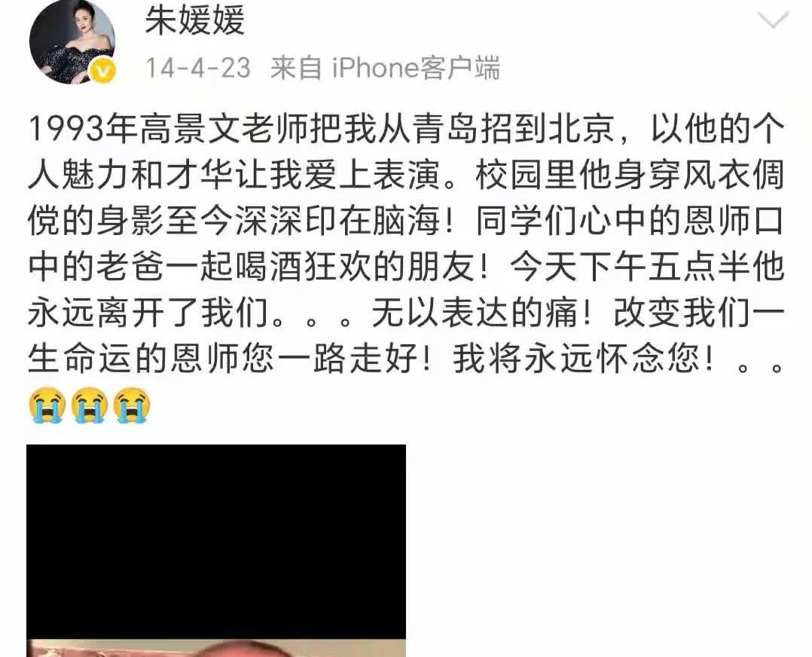Screen dimensions: 812x657
Task: Click the 14-4-23 post date
Action: 198,68
